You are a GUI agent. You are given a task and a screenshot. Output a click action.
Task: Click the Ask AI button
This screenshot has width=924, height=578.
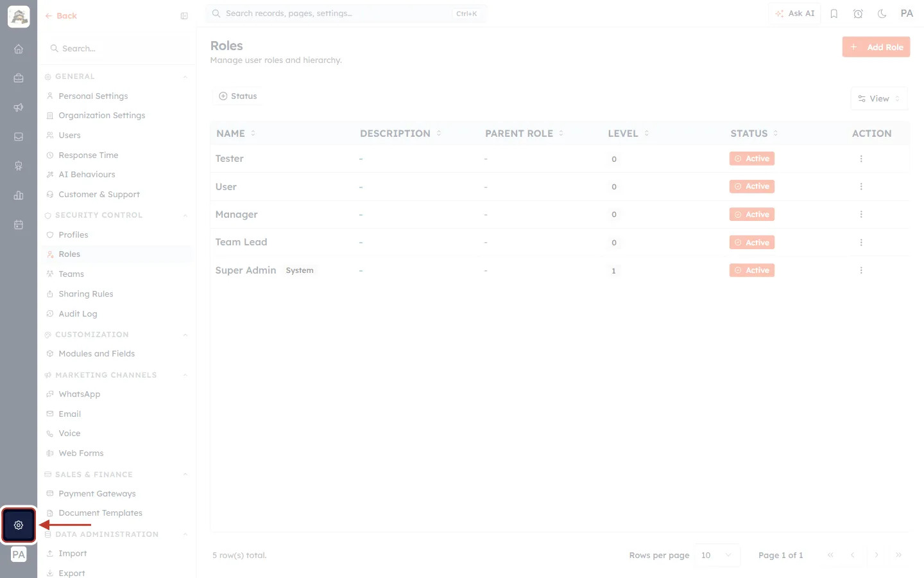click(794, 13)
